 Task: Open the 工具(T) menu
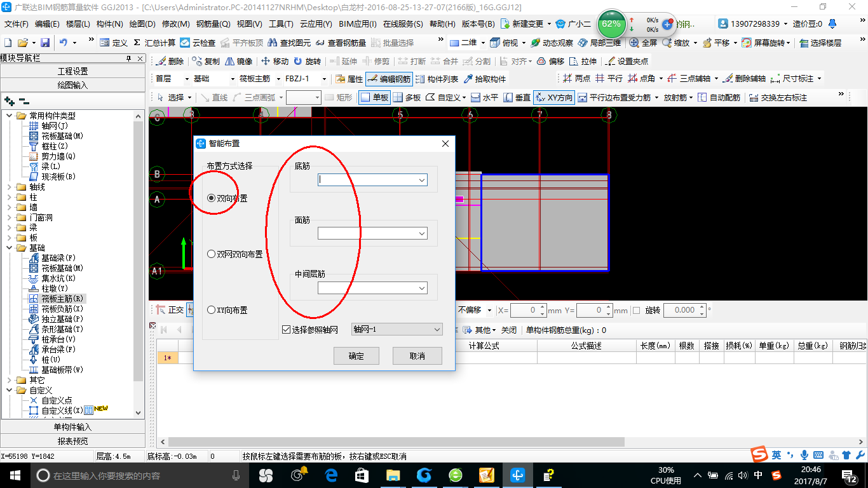click(281, 24)
